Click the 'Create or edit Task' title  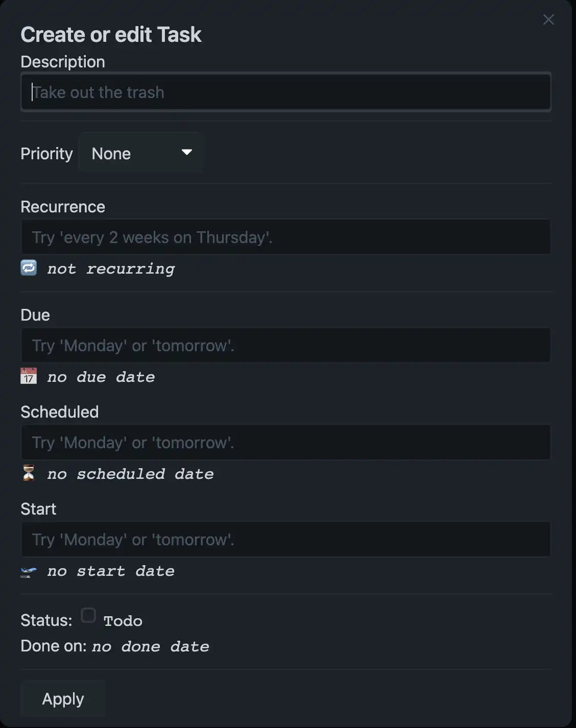click(x=111, y=34)
